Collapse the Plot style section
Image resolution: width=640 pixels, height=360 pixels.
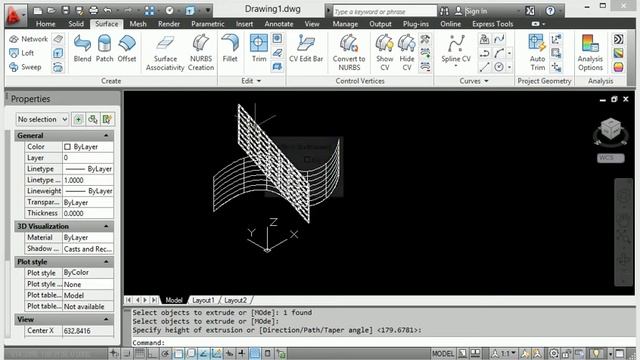point(106,262)
